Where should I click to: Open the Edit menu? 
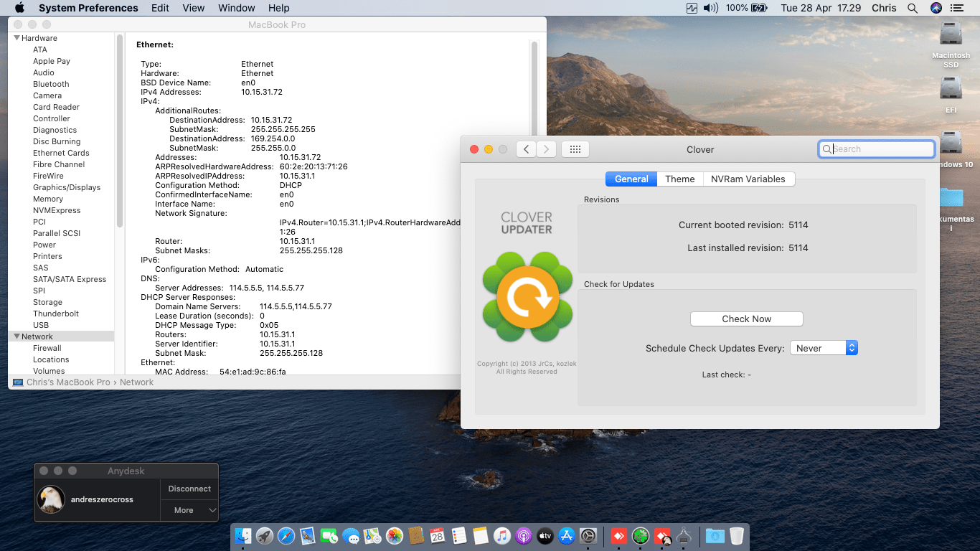click(x=161, y=8)
